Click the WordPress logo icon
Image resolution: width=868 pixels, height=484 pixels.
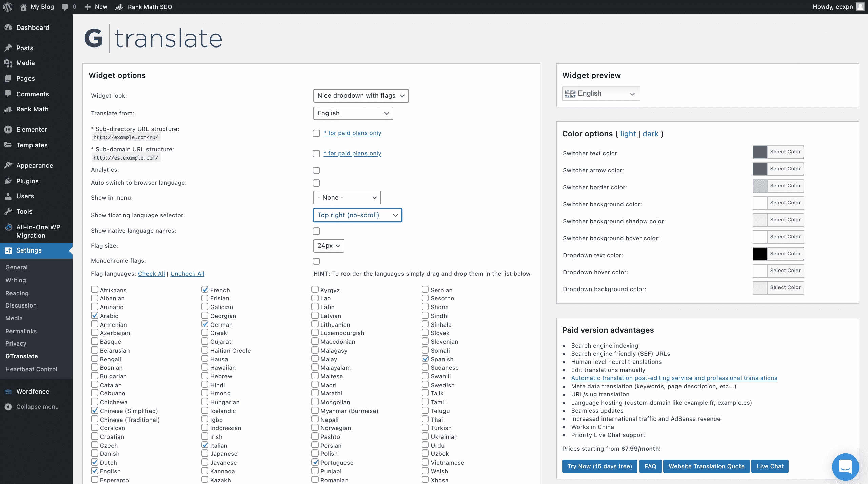[x=7, y=7]
